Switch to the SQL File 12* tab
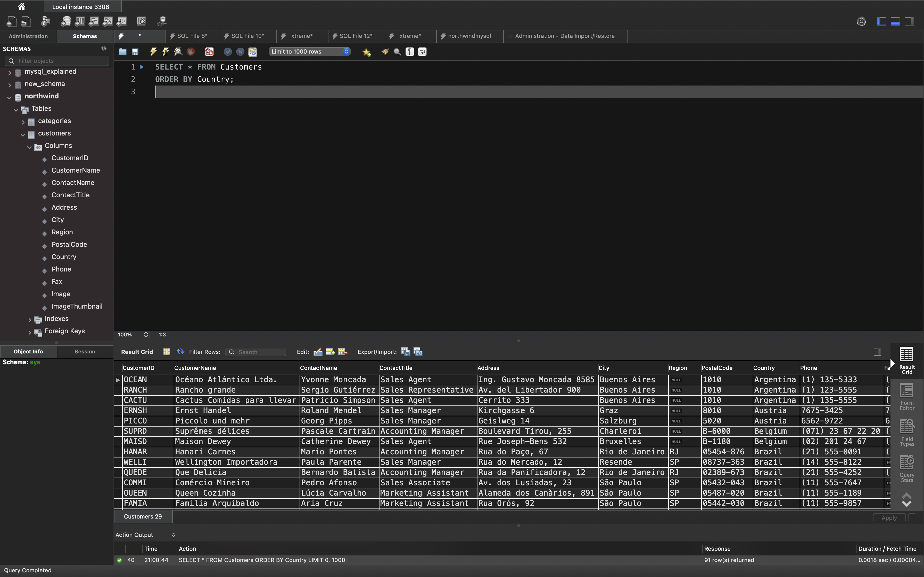Screen dimensions: 924x577 click(356, 36)
